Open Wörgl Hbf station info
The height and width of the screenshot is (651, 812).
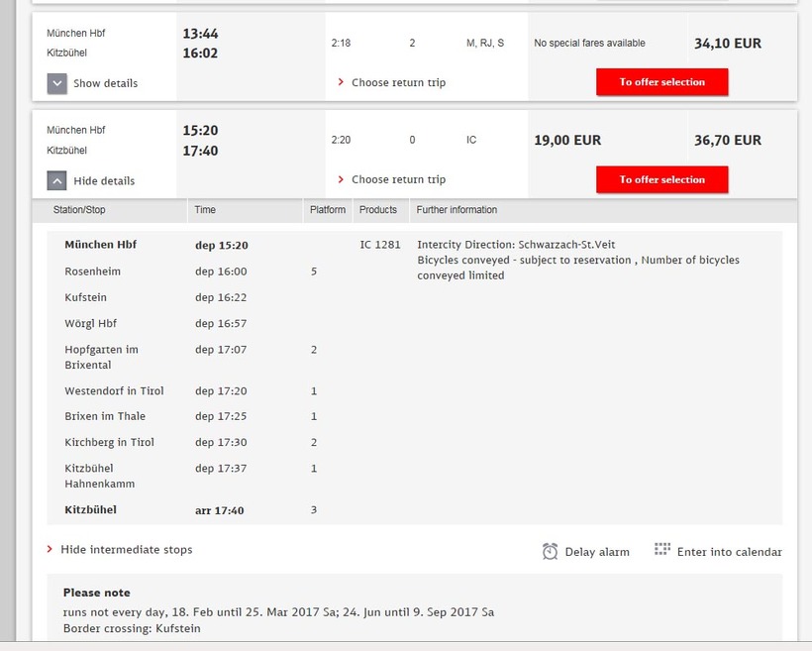(x=91, y=324)
